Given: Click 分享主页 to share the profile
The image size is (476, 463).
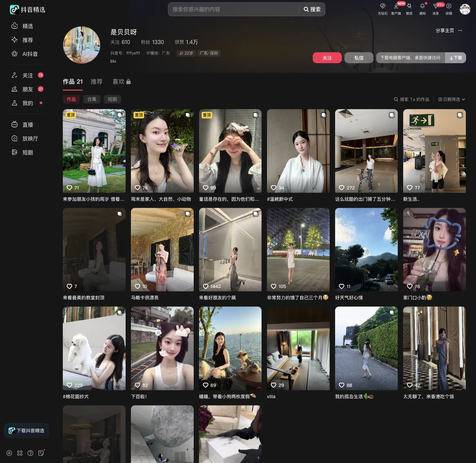Looking at the screenshot, I should click(445, 30).
